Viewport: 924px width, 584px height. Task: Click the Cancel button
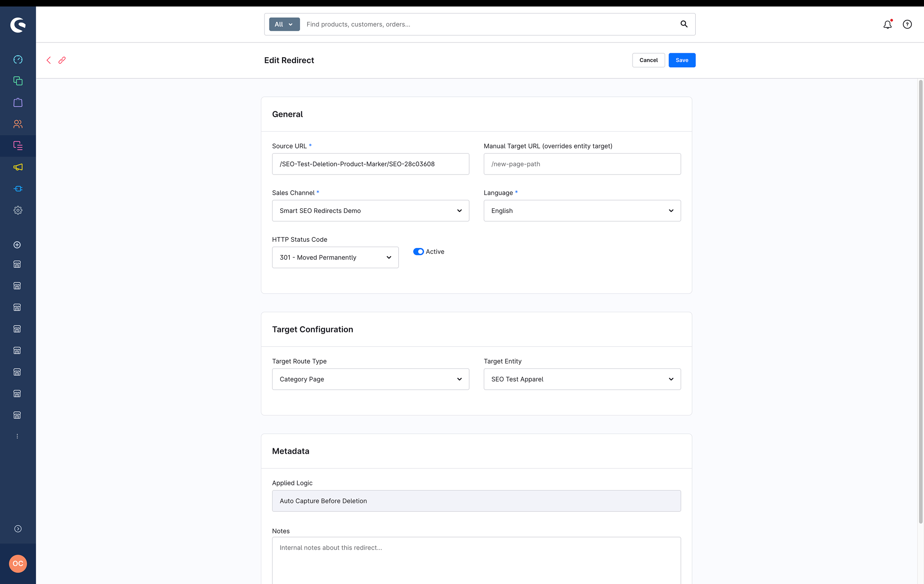point(648,60)
